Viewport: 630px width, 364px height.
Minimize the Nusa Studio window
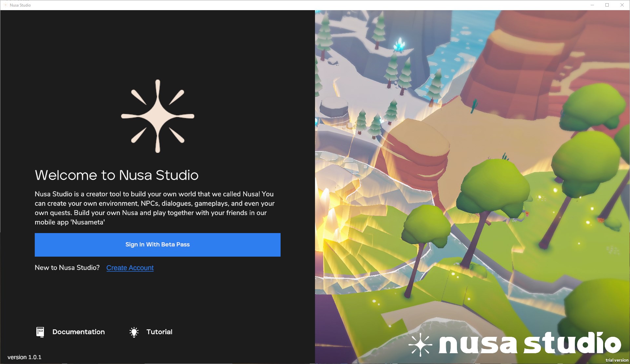tap(592, 5)
